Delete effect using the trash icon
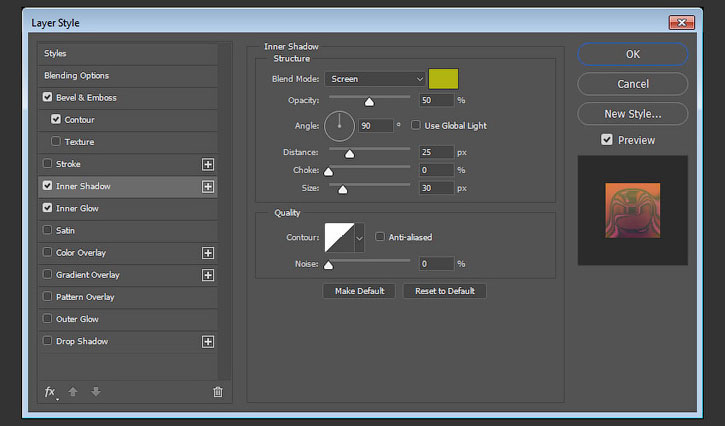725x426 pixels. pyautogui.click(x=218, y=392)
